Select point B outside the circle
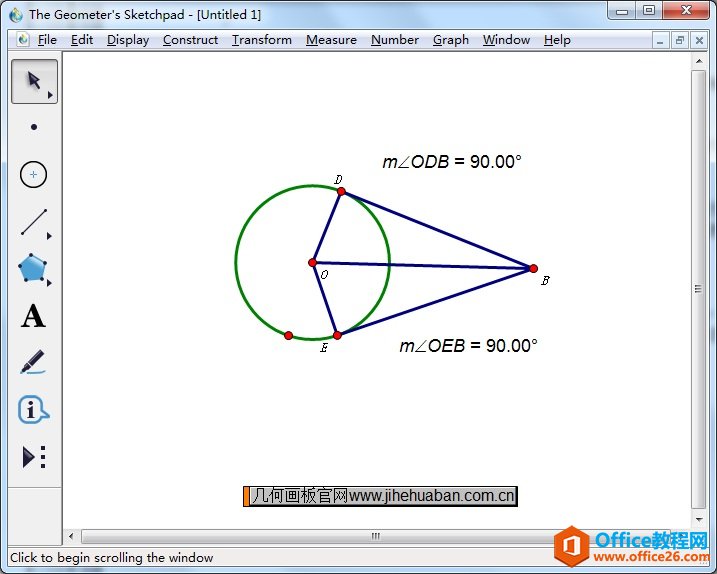717x574 pixels. (533, 268)
